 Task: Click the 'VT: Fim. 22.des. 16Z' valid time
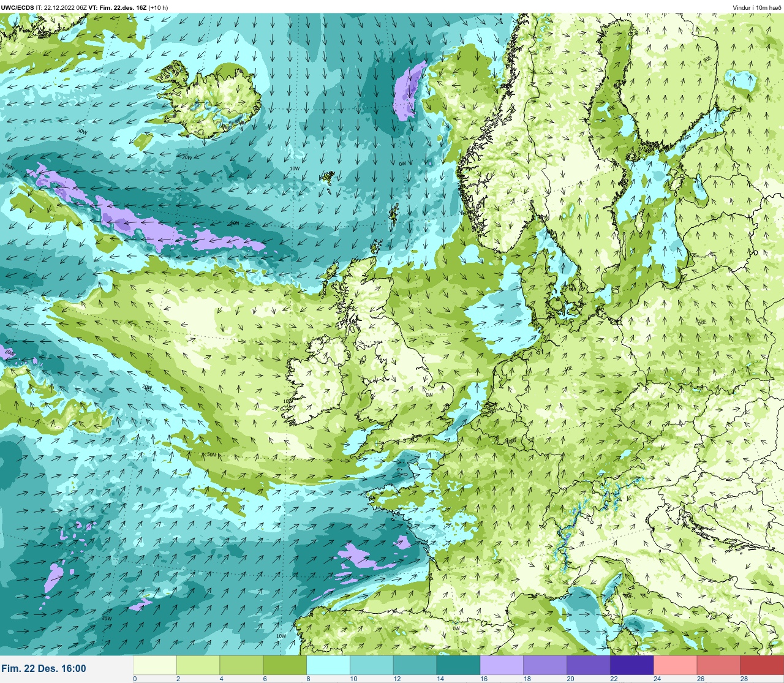coord(116,7)
